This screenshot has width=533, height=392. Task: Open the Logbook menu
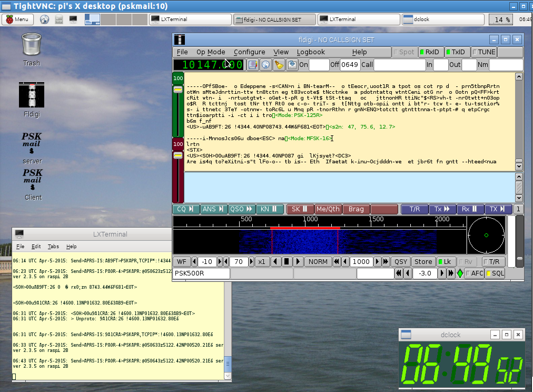coord(311,52)
